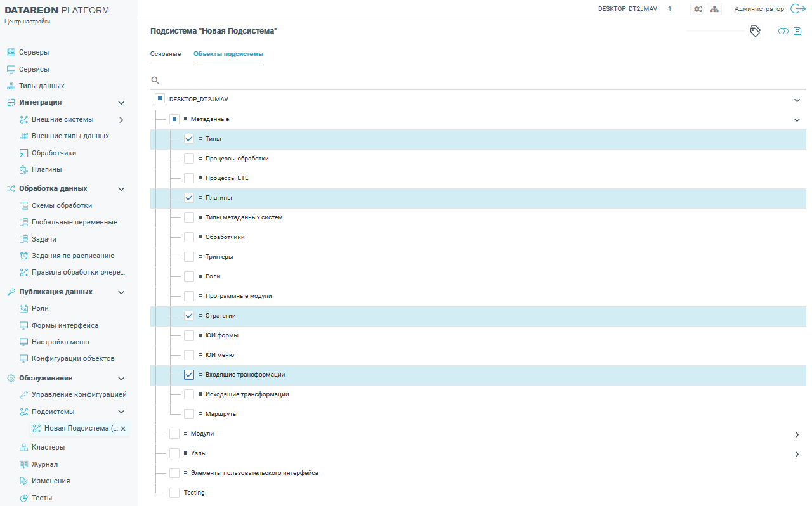
Task: Collapse the Метаданные tree node
Action: [x=797, y=119]
